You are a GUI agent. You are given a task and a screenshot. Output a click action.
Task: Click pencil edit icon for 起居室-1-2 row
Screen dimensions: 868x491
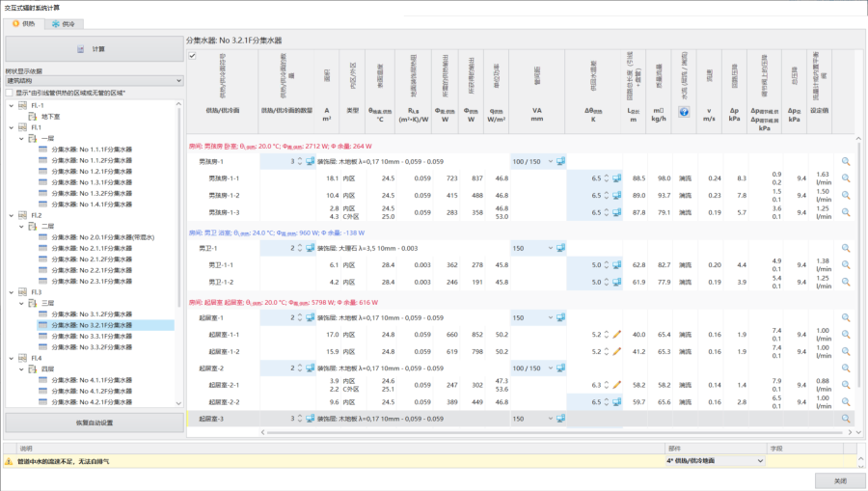(x=616, y=351)
